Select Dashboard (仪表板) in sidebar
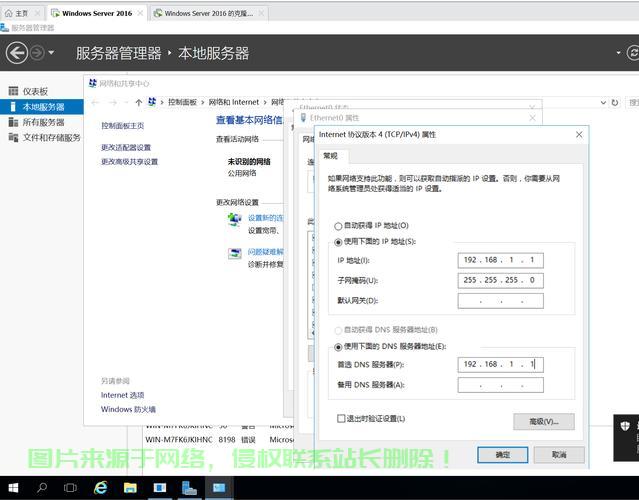 pos(35,91)
